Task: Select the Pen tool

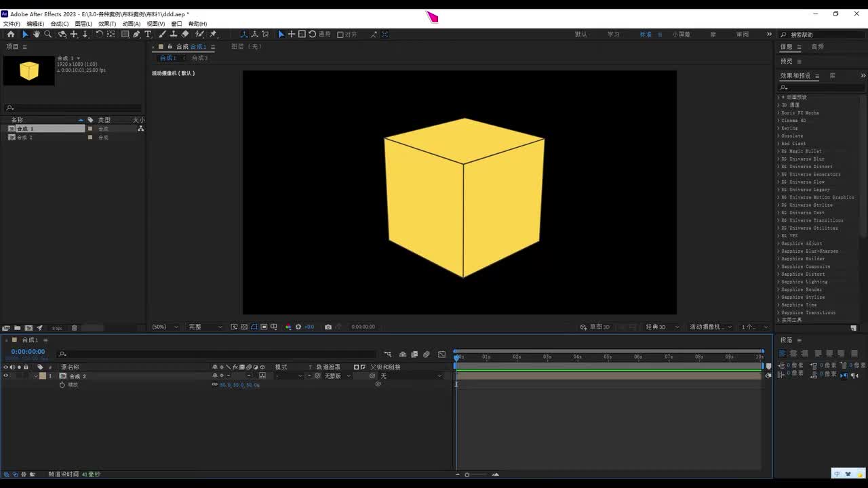Action: coord(136,34)
